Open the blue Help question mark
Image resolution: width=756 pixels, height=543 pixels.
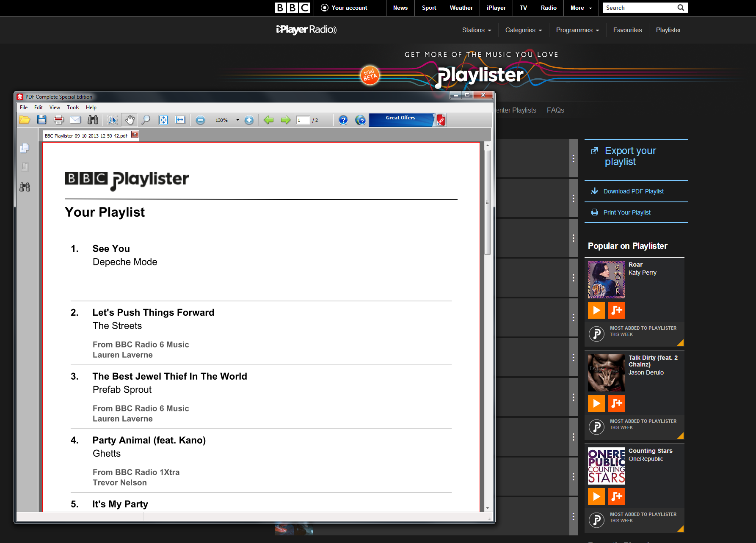click(x=343, y=120)
